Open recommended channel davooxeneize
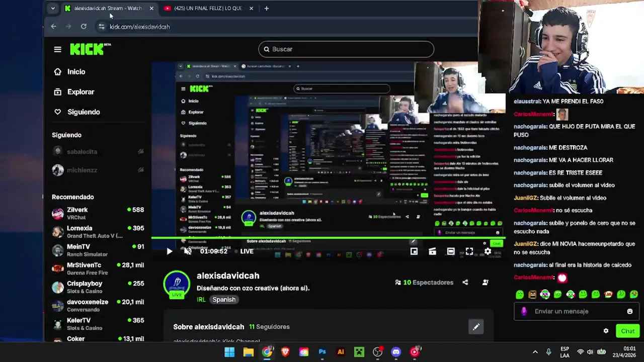This screenshot has width=644, height=362. click(x=98, y=306)
